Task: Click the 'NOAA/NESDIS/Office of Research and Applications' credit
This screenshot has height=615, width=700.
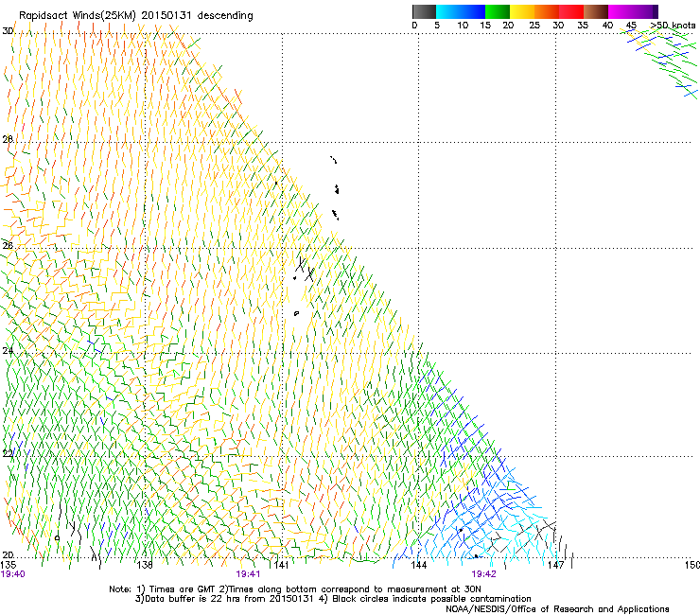Action: 557,609
